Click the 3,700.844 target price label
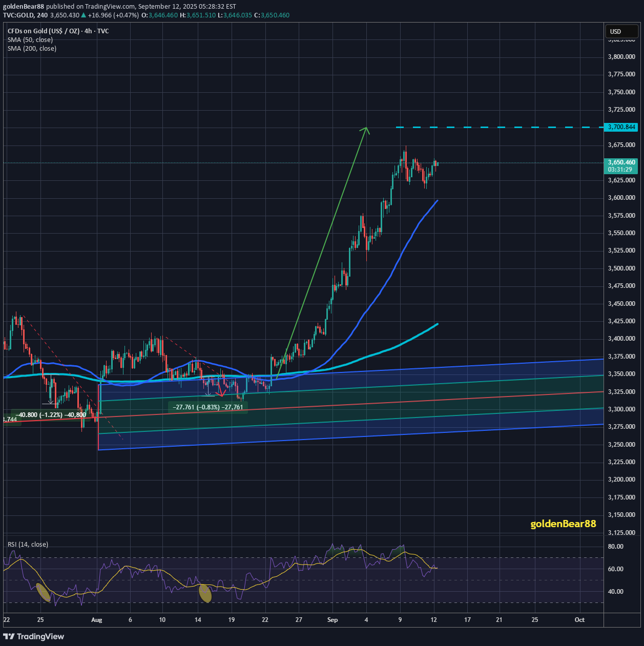The image size is (644, 646). (621, 127)
